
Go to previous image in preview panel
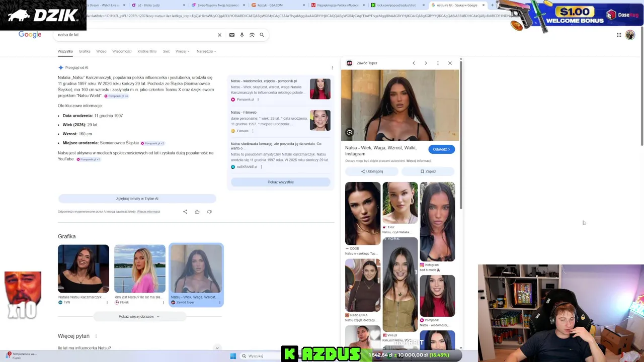pyautogui.click(x=414, y=63)
